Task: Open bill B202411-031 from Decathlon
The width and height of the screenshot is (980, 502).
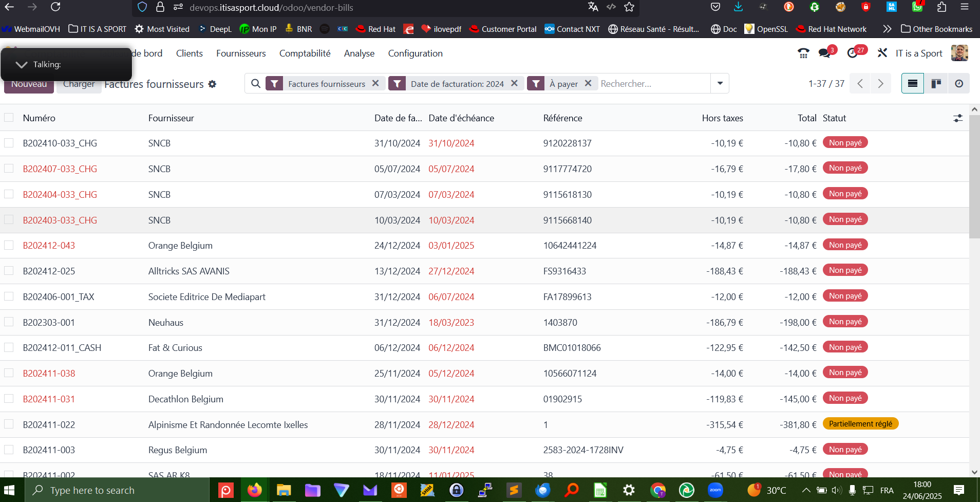Action: 49,399
